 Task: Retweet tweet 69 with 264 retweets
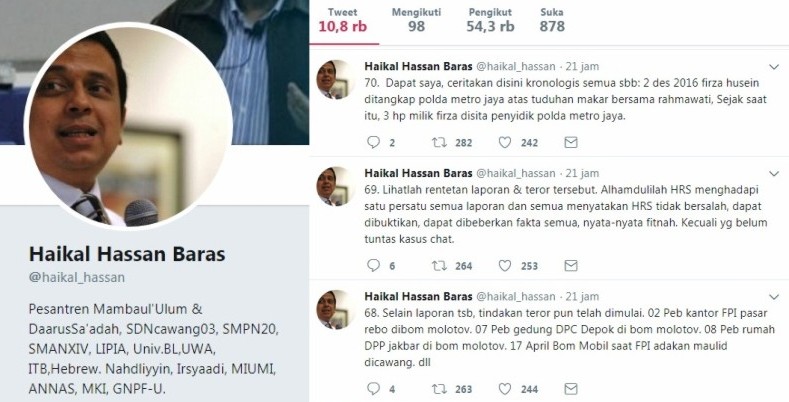click(x=439, y=266)
